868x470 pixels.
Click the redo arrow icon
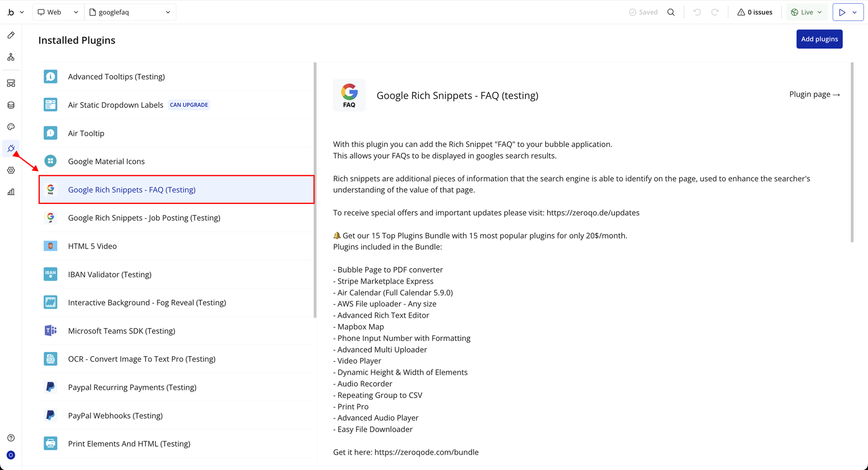pos(715,12)
